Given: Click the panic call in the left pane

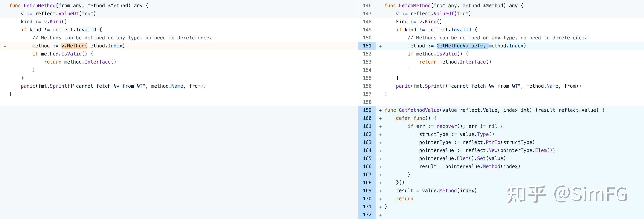Looking at the screenshot, I should [28, 86].
